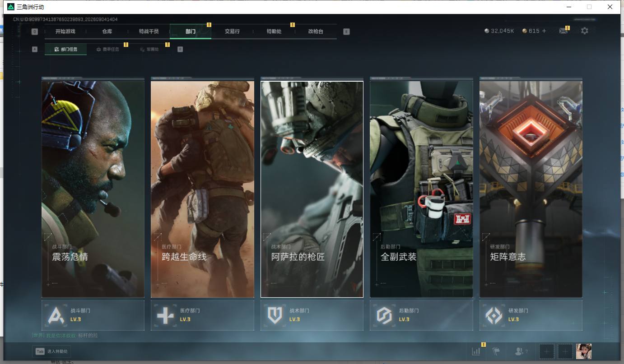Open the 跨越生命线 mission card
The image size is (624, 364).
pos(202,189)
